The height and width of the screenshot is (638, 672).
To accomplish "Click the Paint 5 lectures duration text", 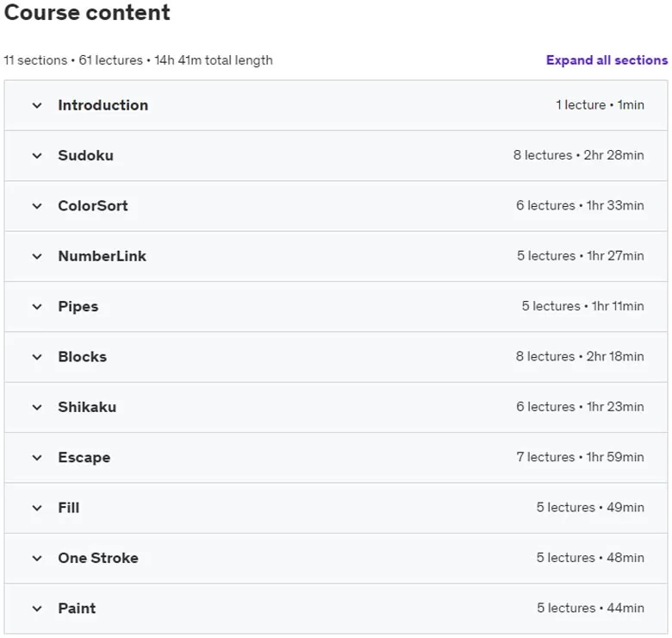I will 590,608.
